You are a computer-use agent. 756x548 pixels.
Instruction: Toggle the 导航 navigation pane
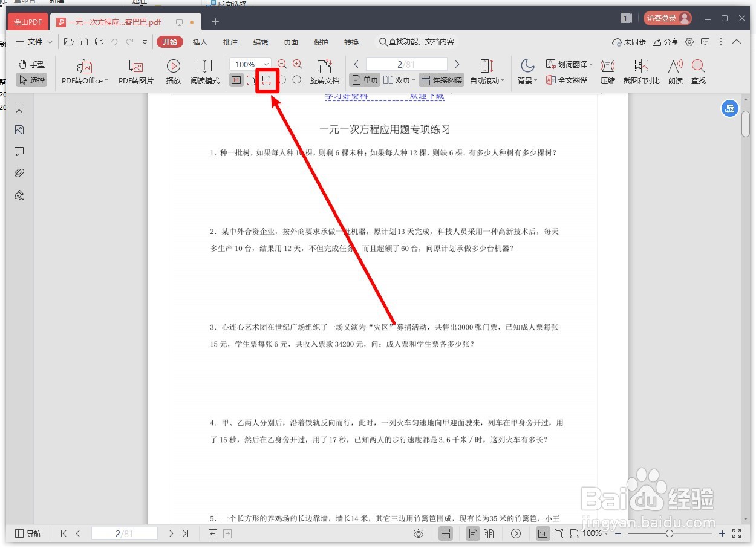(x=28, y=533)
